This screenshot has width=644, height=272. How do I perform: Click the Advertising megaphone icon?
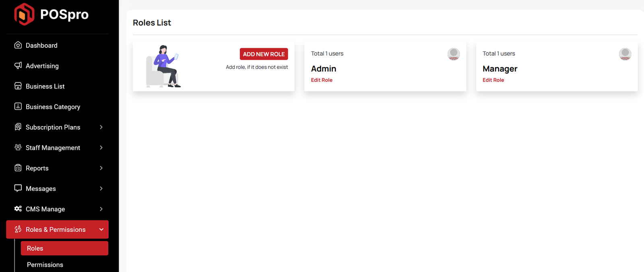click(18, 65)
